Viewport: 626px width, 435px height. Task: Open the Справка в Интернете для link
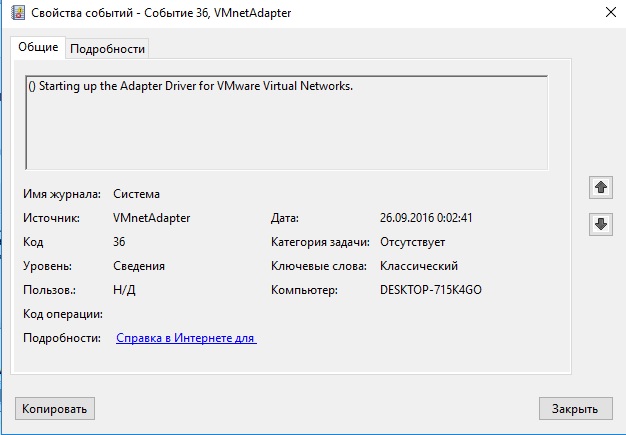pos(186,338)
